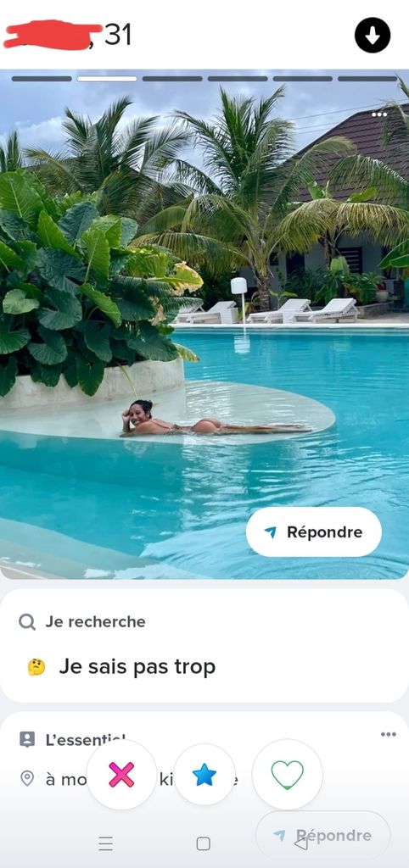The height and width of the screenshot is (868, 409).
Task: Jump to last photo indicator segment
Action: click(x=368, y=79)
